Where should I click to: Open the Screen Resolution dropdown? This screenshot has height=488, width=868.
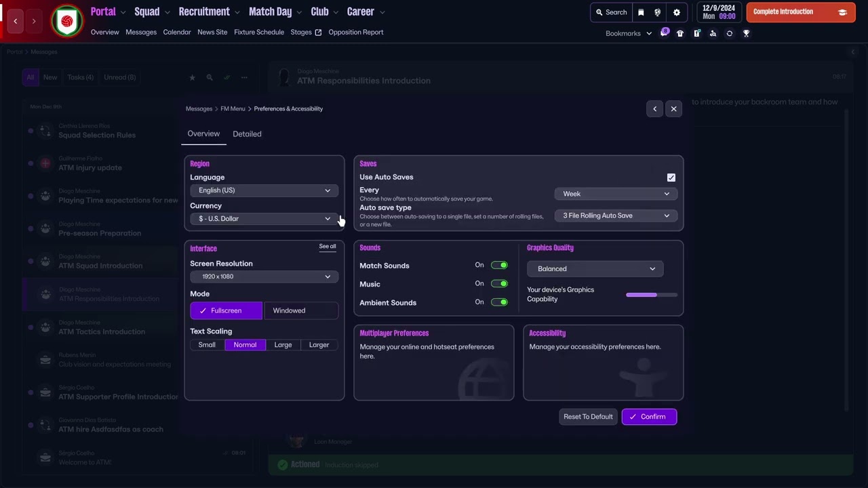coord(264,277)
